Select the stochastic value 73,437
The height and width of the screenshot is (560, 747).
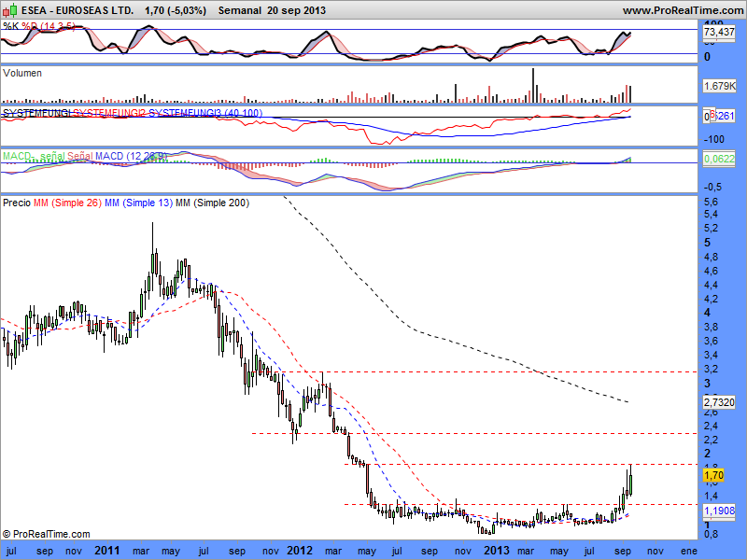coord(719,32)
